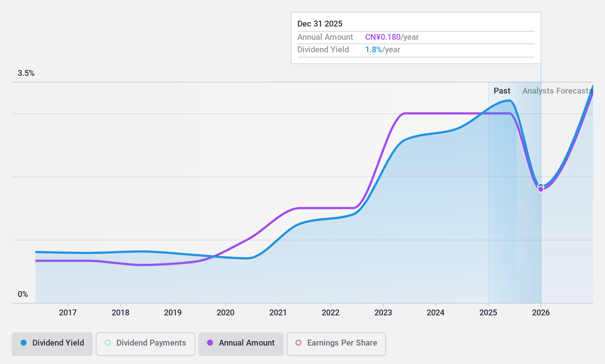Click the 2017 x-axis label
605x364 pixels.
coord(68,313)
